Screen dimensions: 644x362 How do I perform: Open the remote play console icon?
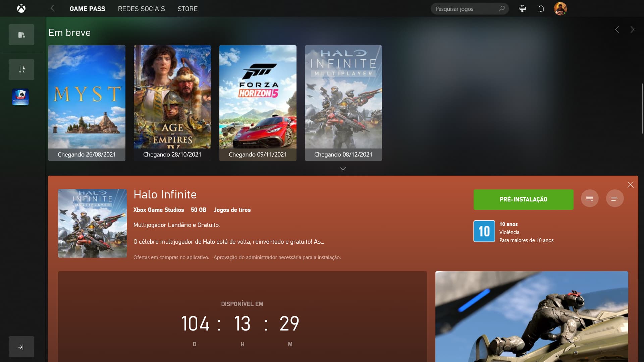pos(522,9)
